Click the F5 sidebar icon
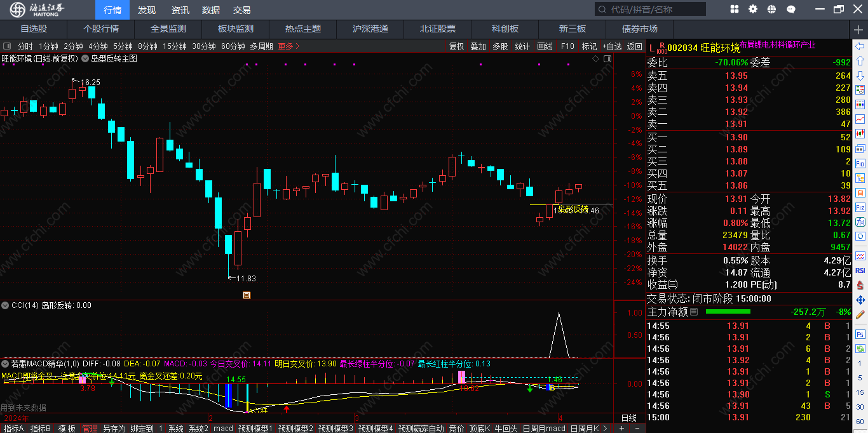Screen dimensions: 868x433 (x=860, y=334)
